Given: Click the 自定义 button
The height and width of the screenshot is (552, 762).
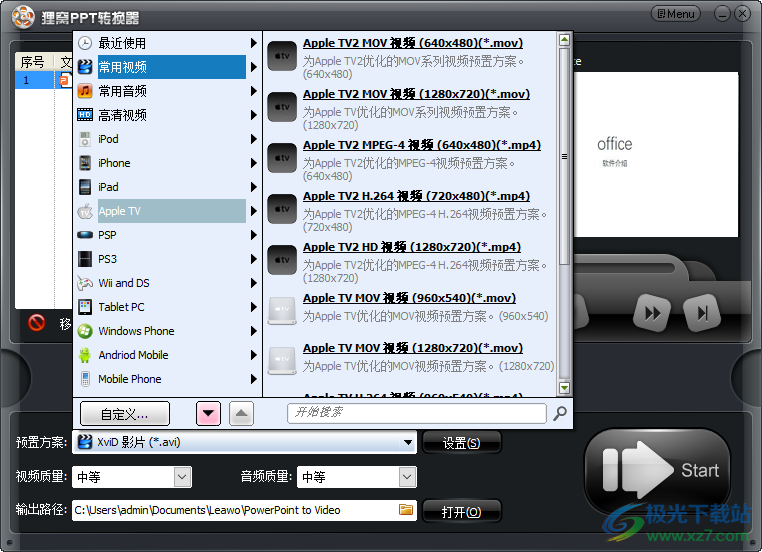Looking at the screenshot, I should pyautogui.click(x=125, y=414).
